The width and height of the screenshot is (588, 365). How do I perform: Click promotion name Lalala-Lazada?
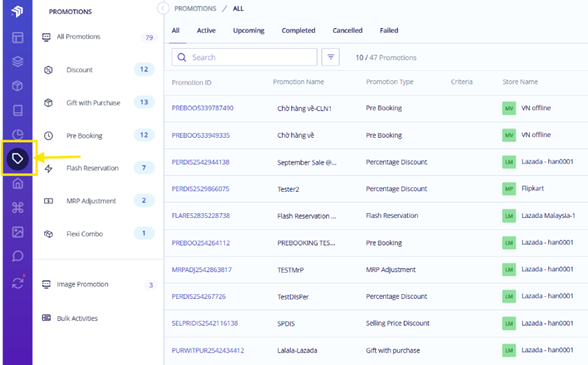click(x=297, y=350)
